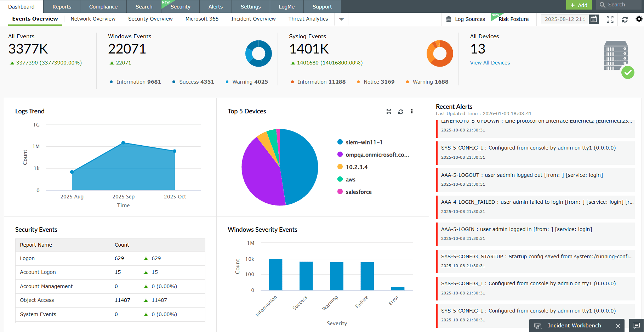
Task: Refresh the Top 5 Devices chart
Action: point(400,111)
